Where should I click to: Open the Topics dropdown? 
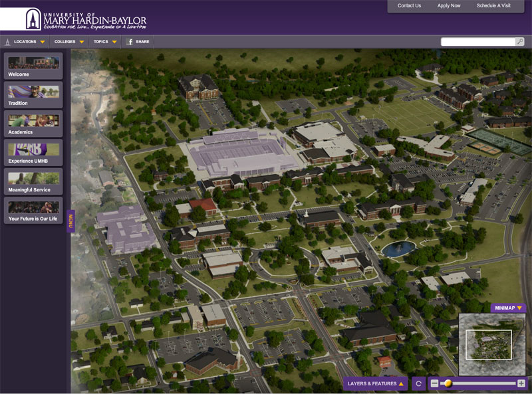tap(105, 42)
